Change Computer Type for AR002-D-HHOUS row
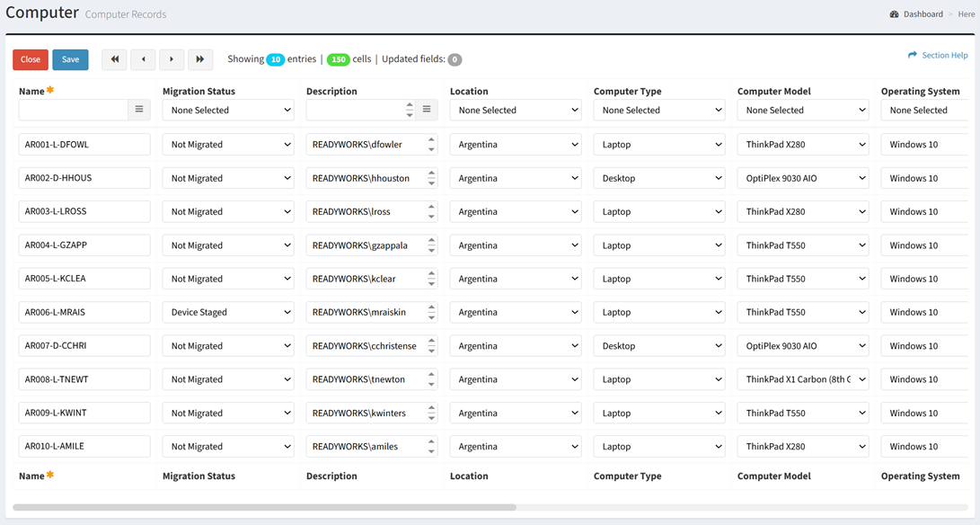The height and width of the screenshot is (525, 980). tap(658, 178)
